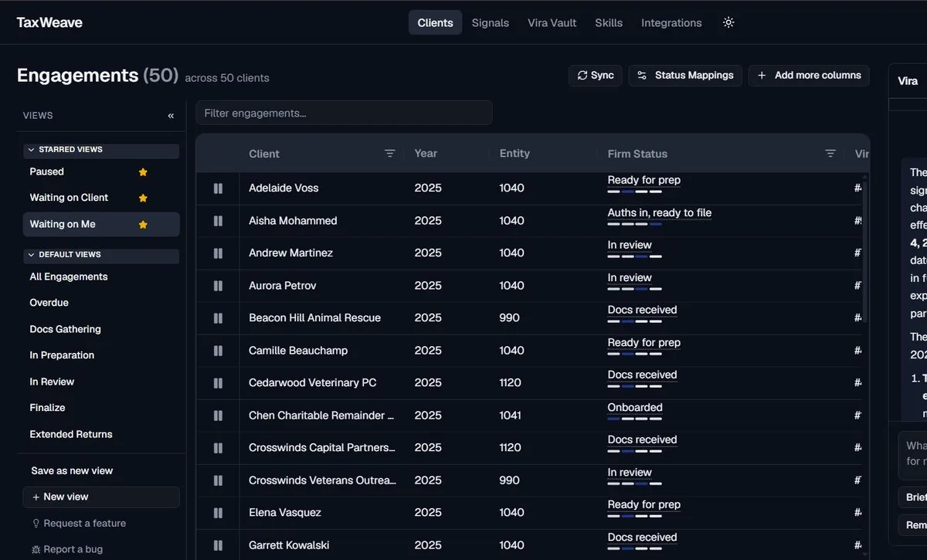Focus the Filter engagements search field
Image resolution: width=927 pixels, height=560 pixels.
[344, 113]
